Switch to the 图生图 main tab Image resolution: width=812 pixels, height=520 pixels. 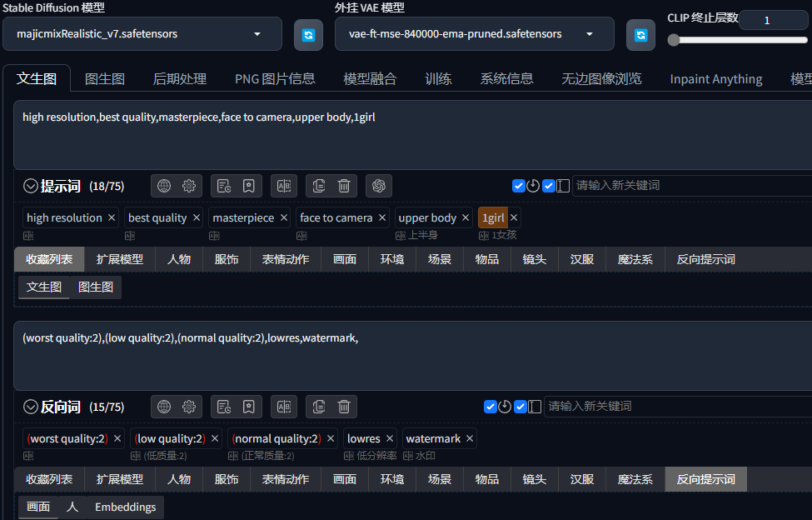pyautogui.click(x=105, y=78)
